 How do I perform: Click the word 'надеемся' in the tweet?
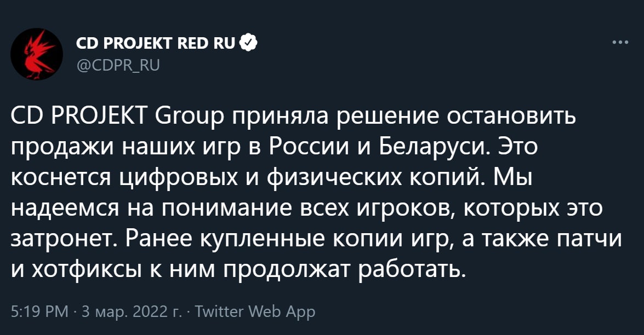(65, 209)
